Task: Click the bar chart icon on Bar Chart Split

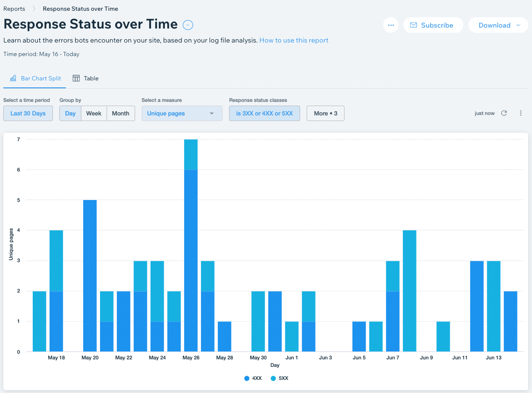Action: 13,79
